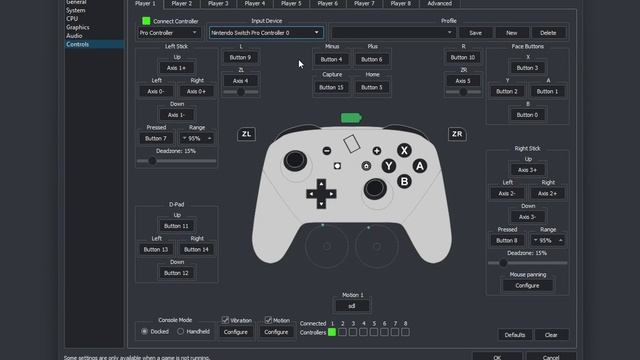
Task: Click Configure under Vibration
Action: tap(236, 332)
